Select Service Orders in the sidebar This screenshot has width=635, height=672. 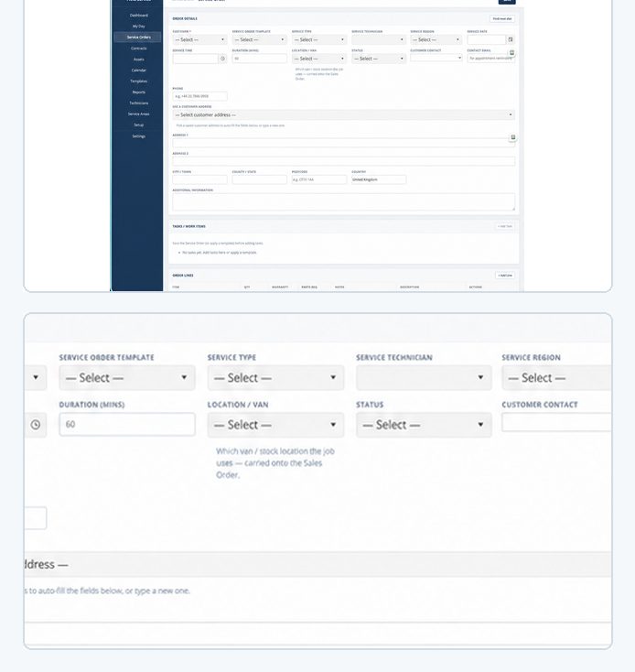point(138,38)
